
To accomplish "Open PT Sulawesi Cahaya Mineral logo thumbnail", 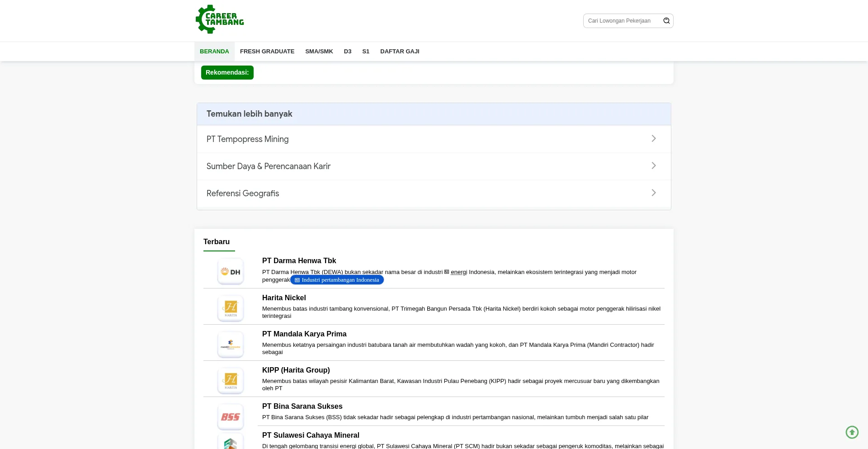I will 231,441.
